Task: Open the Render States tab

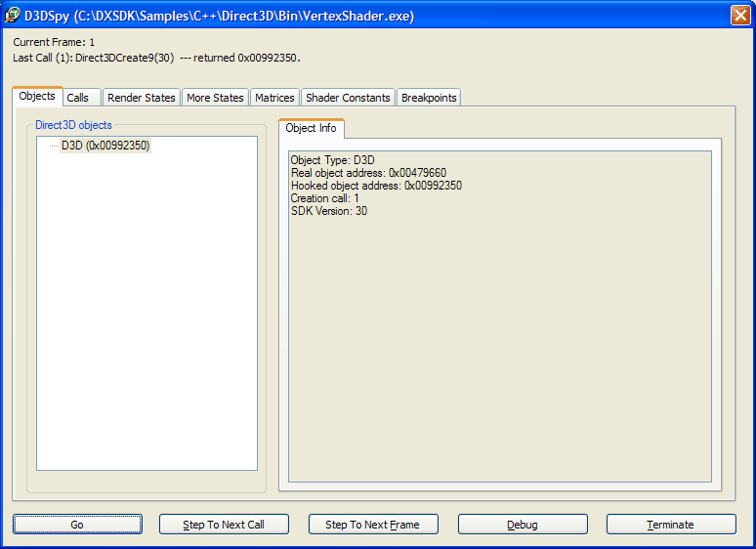Action: pyautogui.click(x=142, y=98)
